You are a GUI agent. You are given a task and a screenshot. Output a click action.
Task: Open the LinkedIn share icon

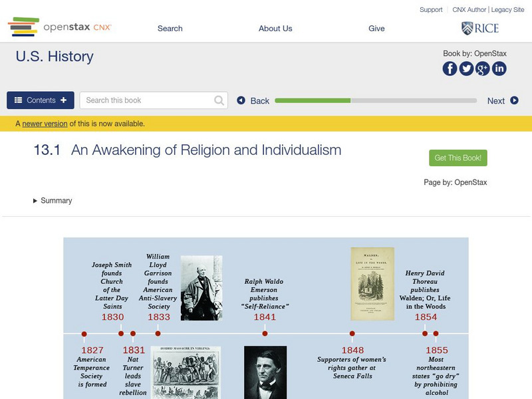(499, 68)
